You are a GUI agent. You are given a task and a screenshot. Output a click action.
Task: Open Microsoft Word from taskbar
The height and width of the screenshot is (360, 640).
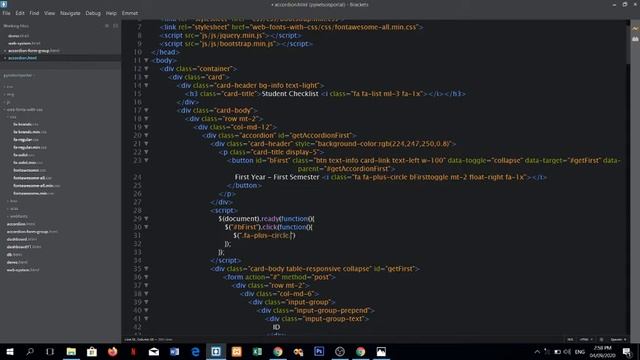[175, 351]
